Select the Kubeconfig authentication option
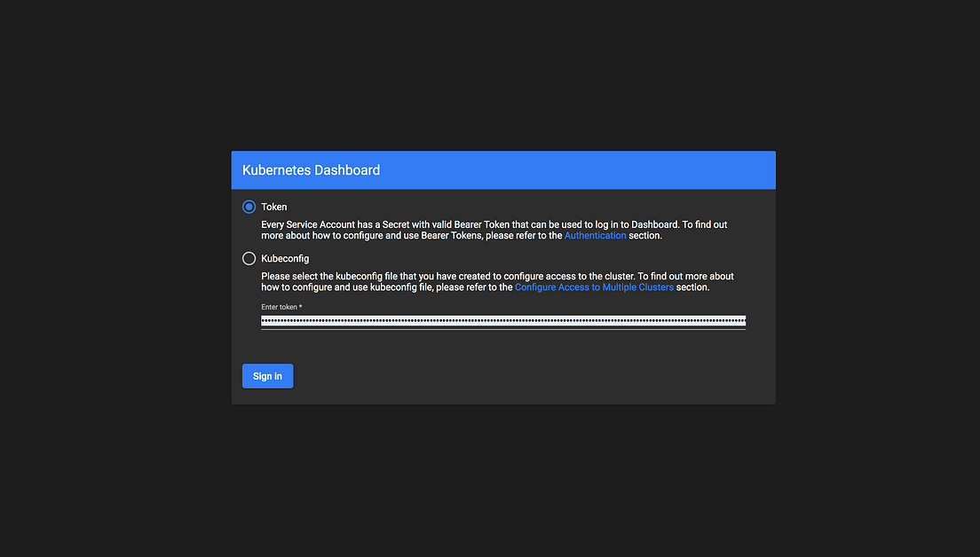980x557 pixels. tap(249, 258)
